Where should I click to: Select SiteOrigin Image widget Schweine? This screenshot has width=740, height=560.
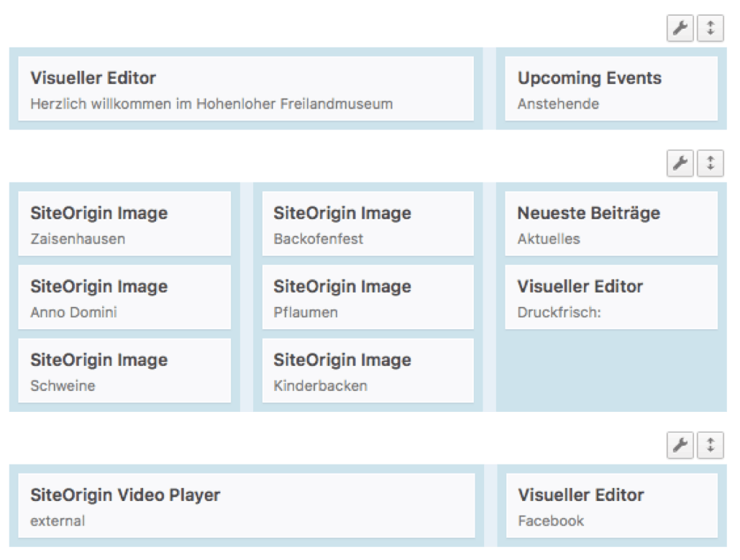[124, 371]
